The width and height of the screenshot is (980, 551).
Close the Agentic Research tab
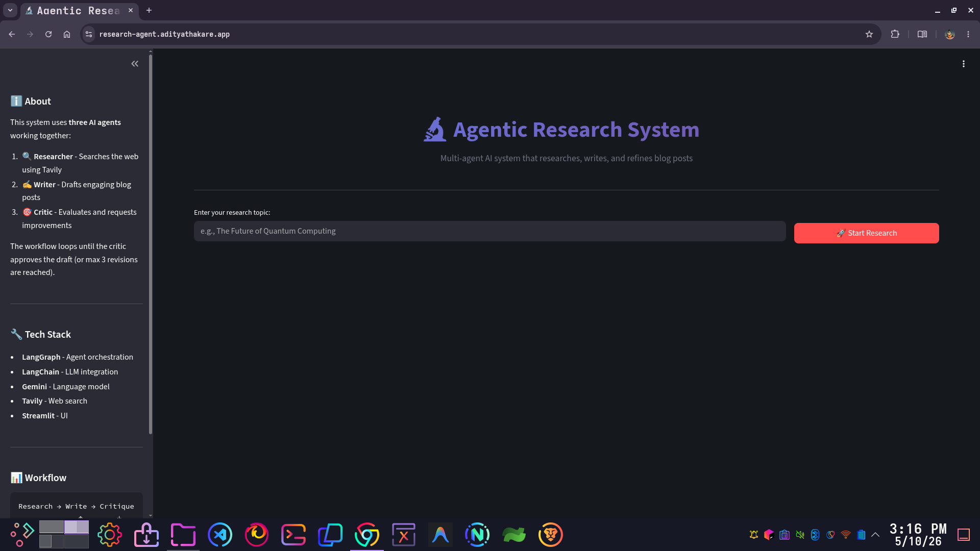[131, 10]
